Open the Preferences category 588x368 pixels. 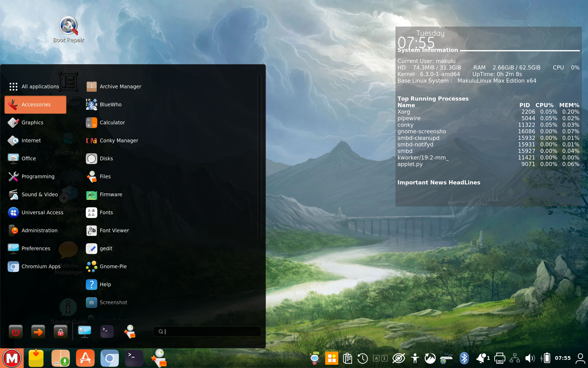click(x=36, y=248)
